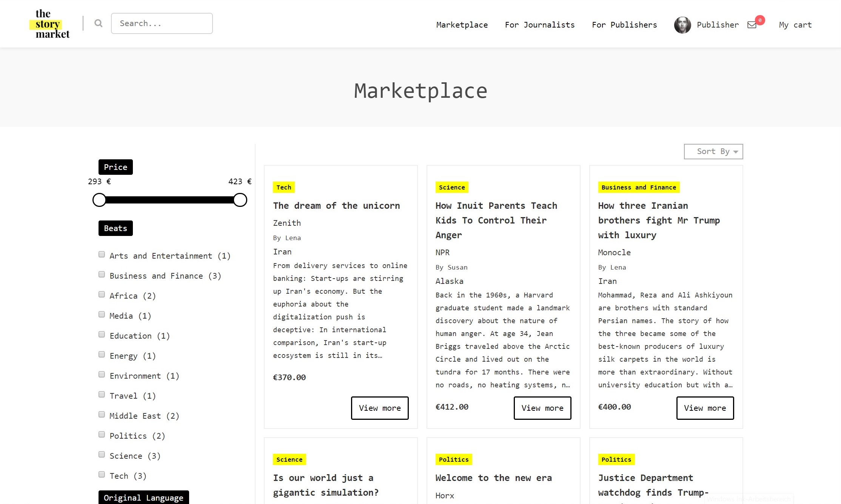Open the For Journalists menu item

[x=540, y=25]
